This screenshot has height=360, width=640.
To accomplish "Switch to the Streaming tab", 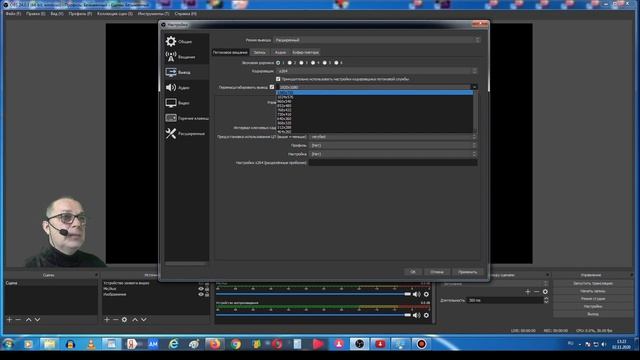I will [x=230, y=52].
